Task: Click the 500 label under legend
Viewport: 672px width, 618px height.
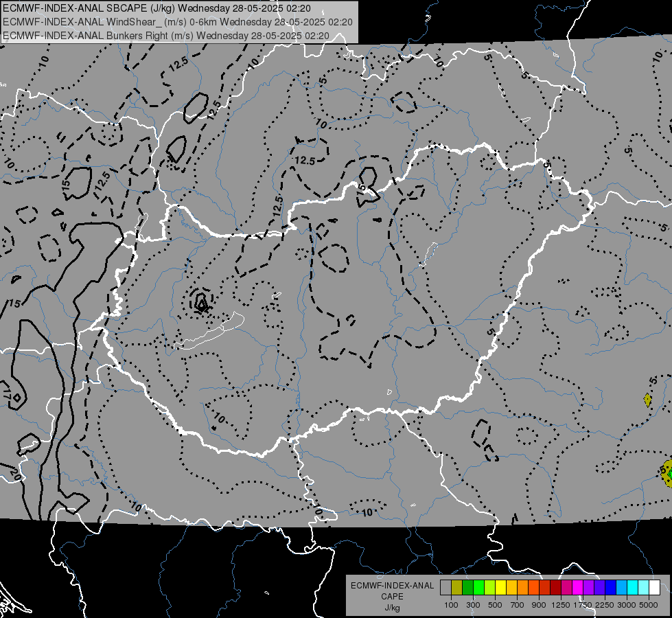Action: 495,605
